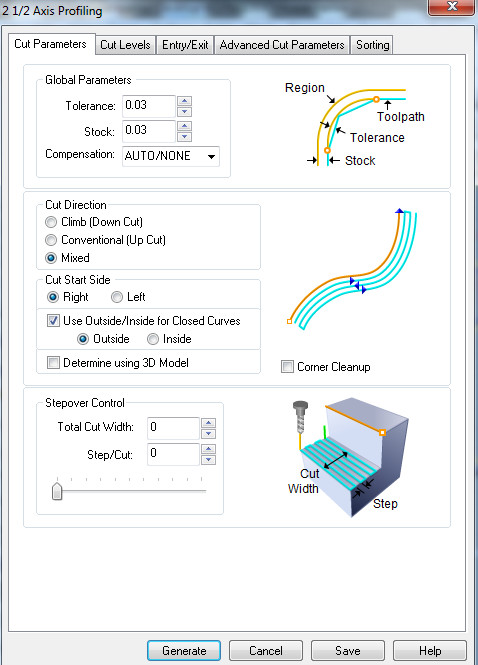
Task: Switch to the Cut Levels tab
Action: (125, 45)
